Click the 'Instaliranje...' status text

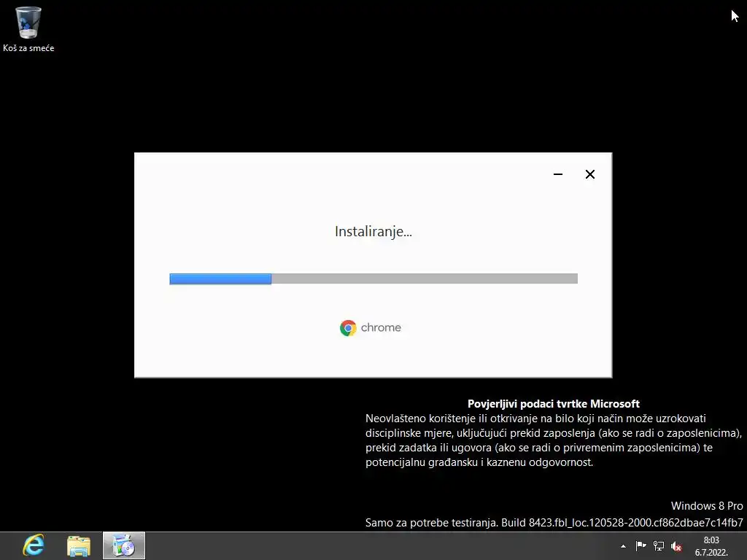(373, 231)
